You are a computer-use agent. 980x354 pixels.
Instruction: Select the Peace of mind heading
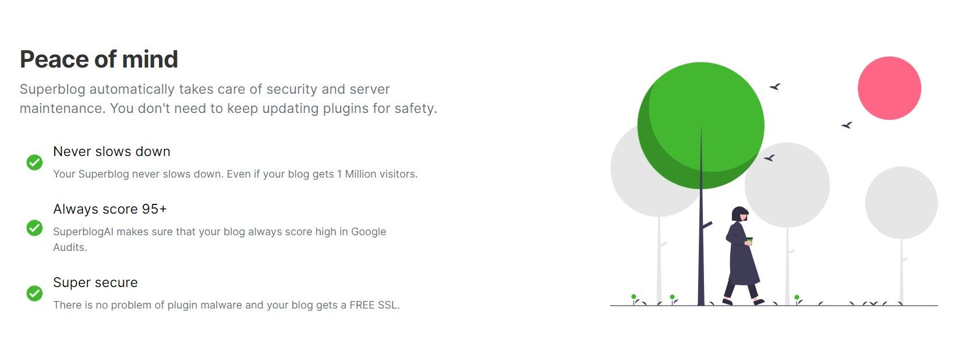click(x=99, y=59)
